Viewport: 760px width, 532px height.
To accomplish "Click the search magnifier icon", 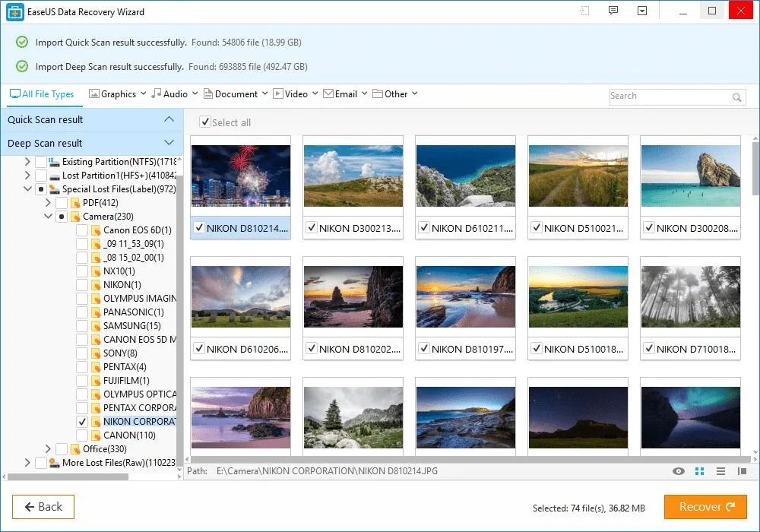I will point(736,97).
